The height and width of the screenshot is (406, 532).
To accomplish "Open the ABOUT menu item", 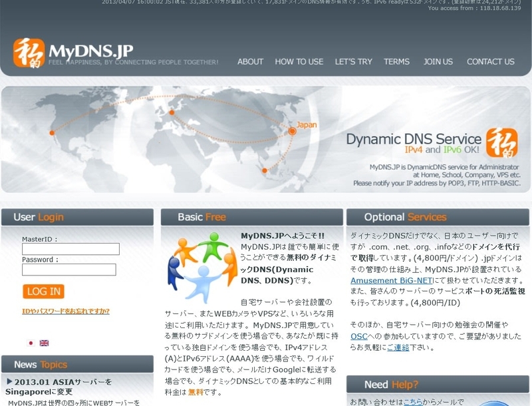I will [251, 62].
